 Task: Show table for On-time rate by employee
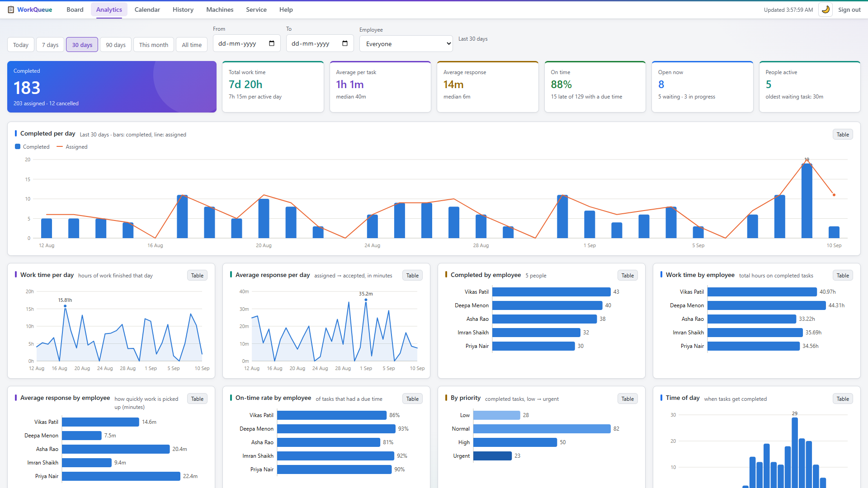coord(412,399)
